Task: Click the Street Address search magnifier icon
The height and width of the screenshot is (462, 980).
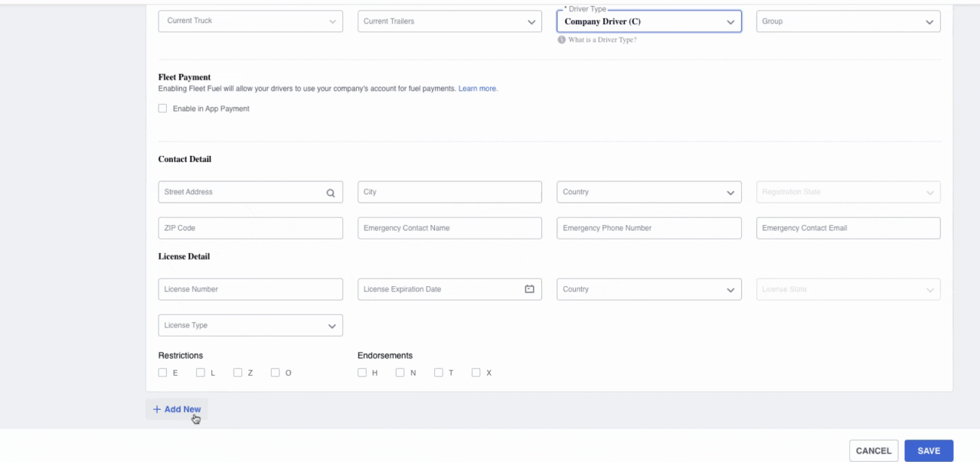Action: [331, 193]
